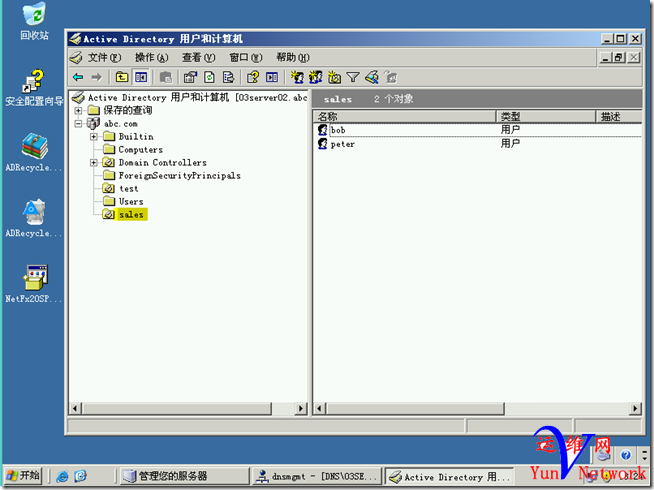
Task: Go up one level with the folder arrow icon
Action: pos(122,77)
